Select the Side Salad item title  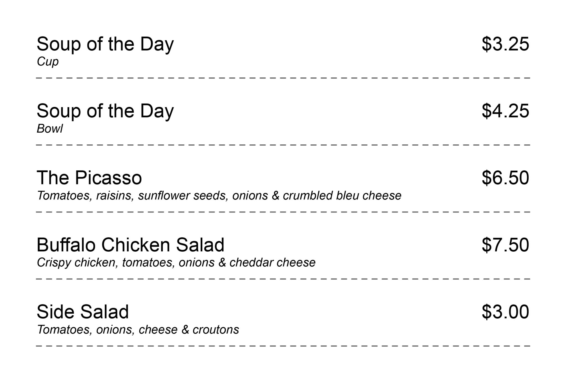(83, 312)
